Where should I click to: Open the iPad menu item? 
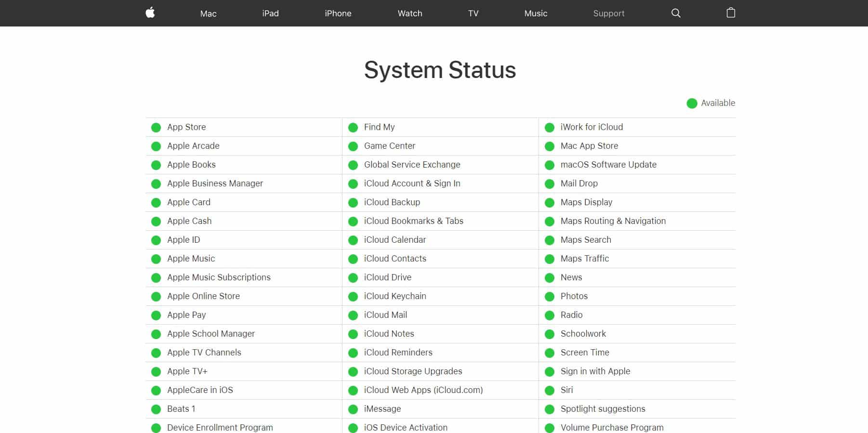tap(270, 13)
